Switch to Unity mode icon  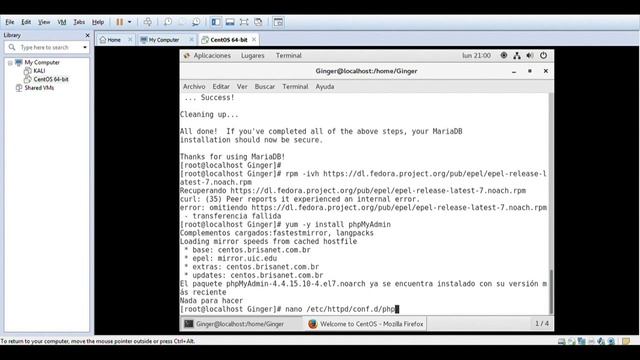pos(258,22)
